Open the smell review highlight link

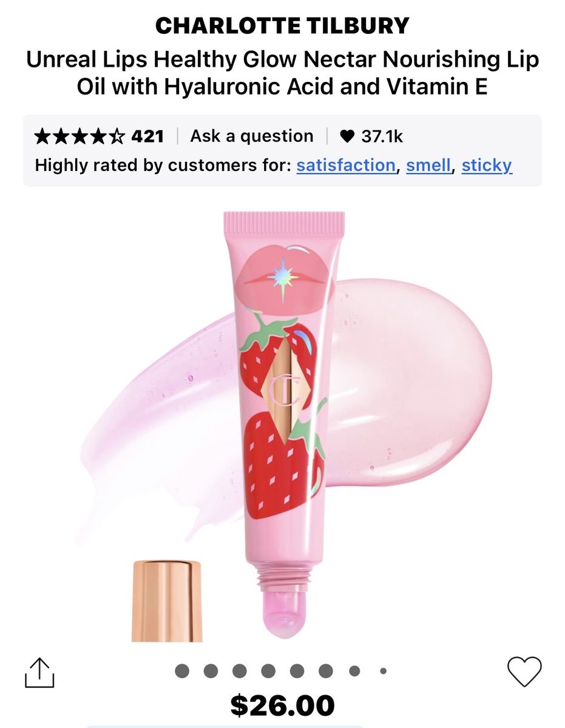point(428,165)
